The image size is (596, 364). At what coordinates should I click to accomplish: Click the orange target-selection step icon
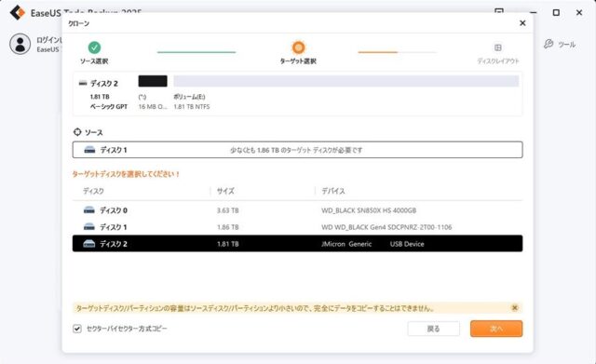(x=298, y=47)
